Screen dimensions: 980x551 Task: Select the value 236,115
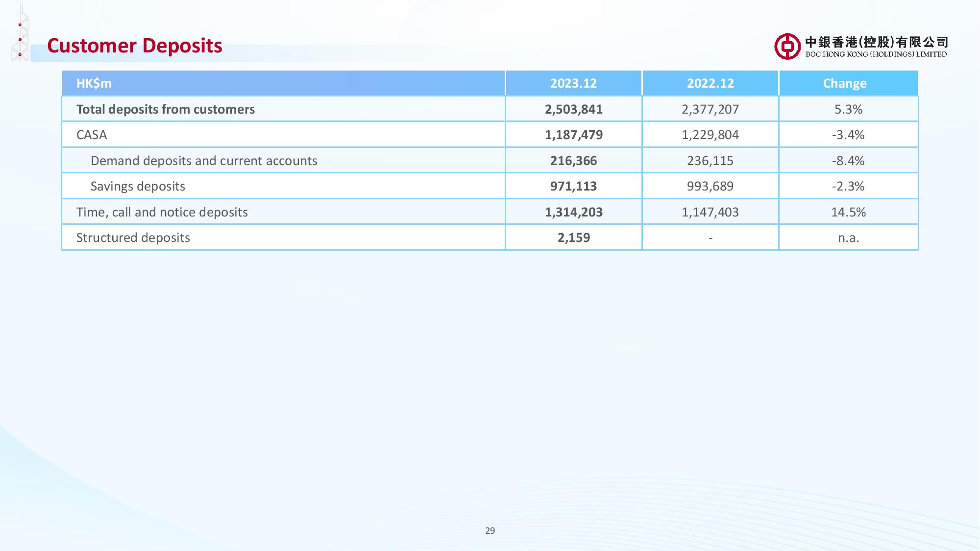click(710, 161)
